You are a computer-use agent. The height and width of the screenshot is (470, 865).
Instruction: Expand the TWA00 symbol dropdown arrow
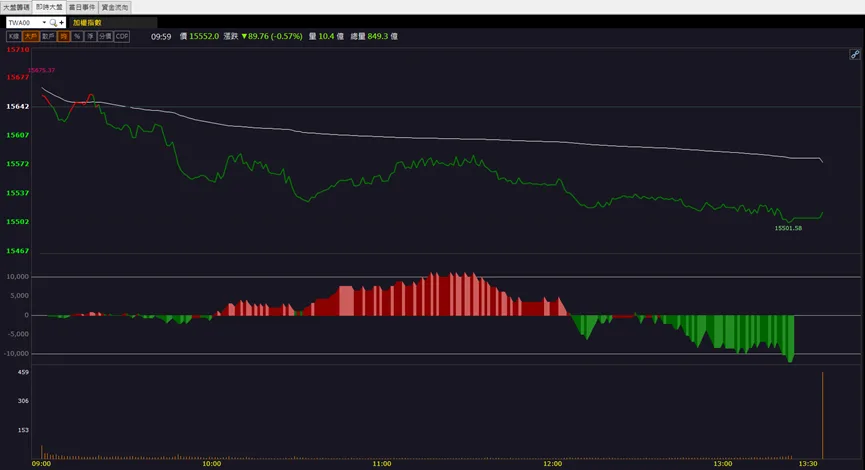[x=44, y=23]
